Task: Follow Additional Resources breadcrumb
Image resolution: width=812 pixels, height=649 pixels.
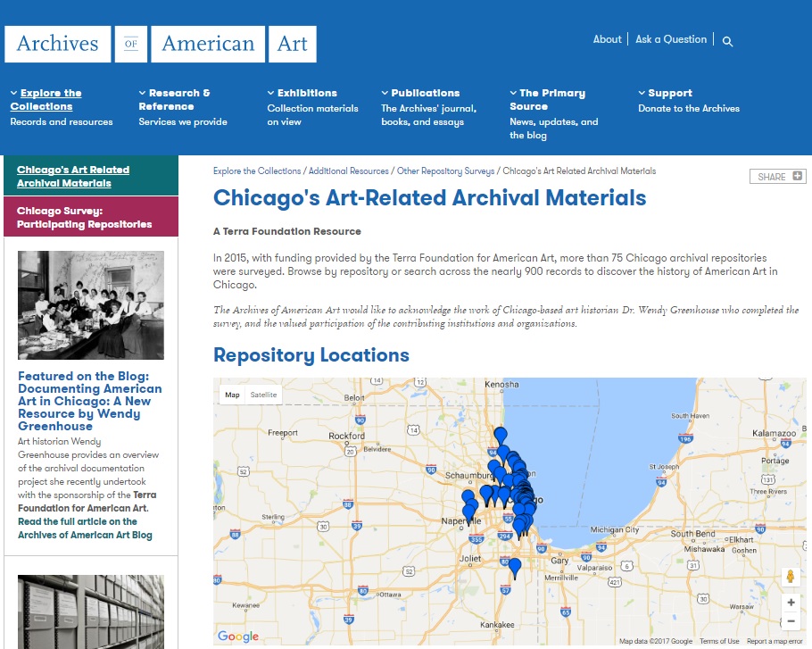Action: 349,171
